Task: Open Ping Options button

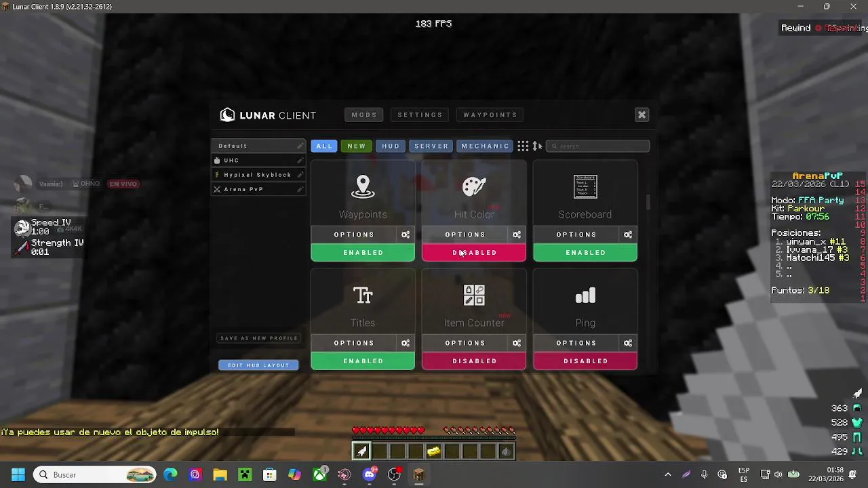Action: [x=576, y=343]
